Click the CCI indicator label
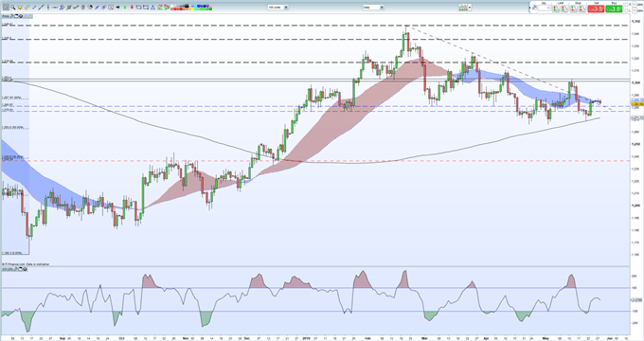 point(7,269)
